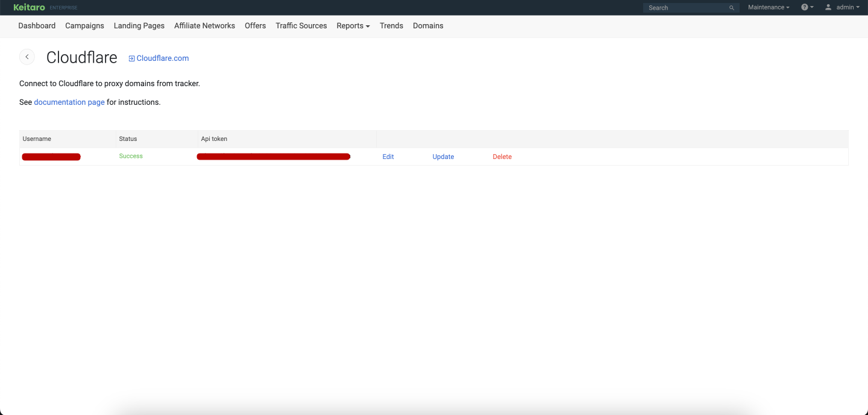The image size is (868, 415).
Task: Navigate to Campaigns
Action: click(x=84, y=26)
